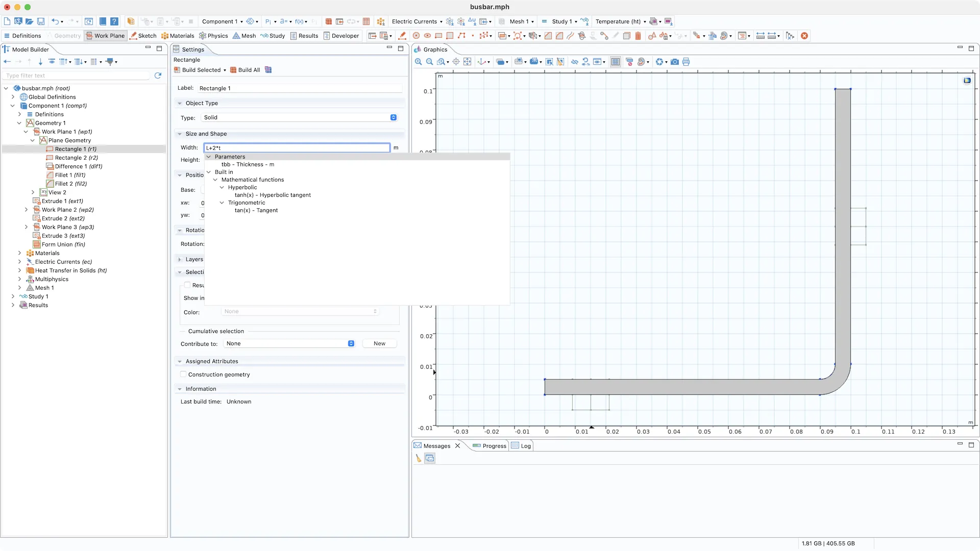Image resolution: width=980 pixels, height=551 pixels.
Task: Clear the Messages window with broom icon
Action: click(x=419, y=458)
